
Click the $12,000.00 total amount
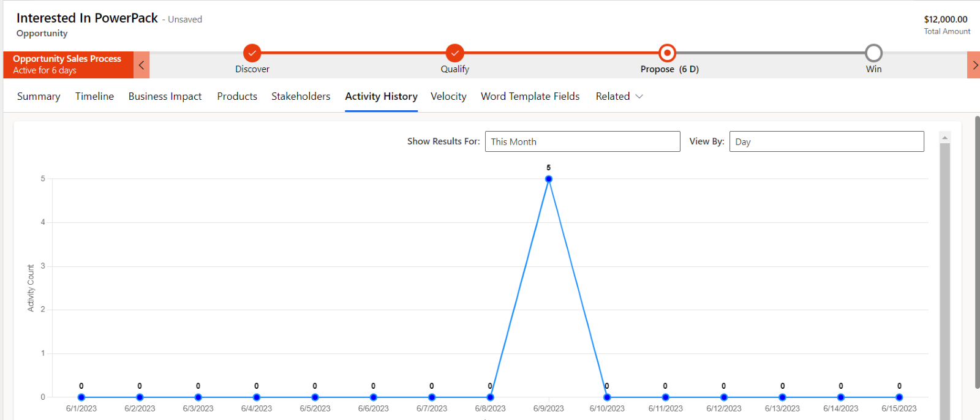click(946, 20)
